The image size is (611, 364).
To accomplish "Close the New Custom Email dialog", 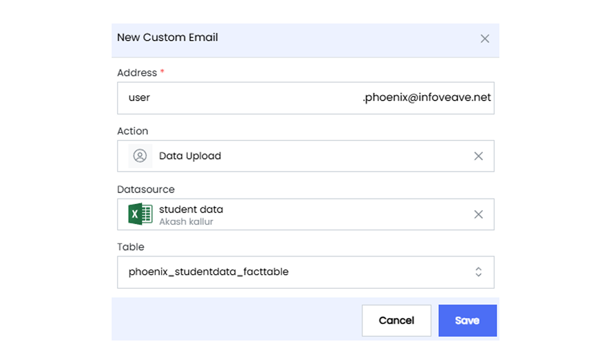I will (x=485, y=39).
